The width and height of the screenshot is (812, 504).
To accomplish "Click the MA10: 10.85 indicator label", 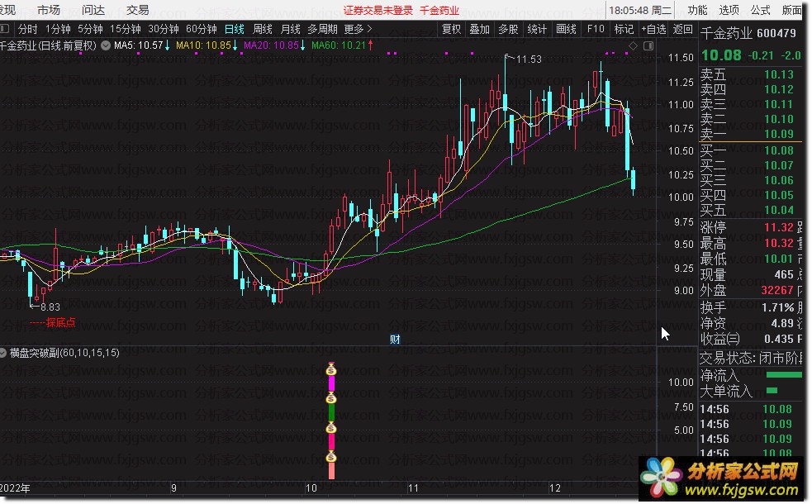I will coord(207,45).
